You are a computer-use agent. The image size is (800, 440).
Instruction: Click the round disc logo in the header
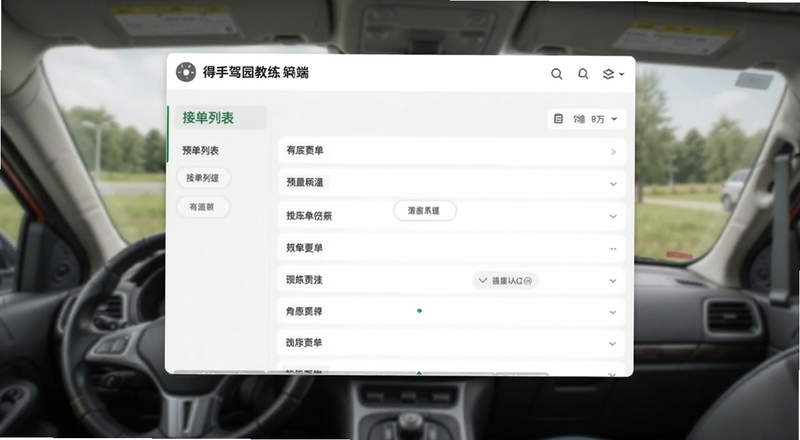pos(186,72)
